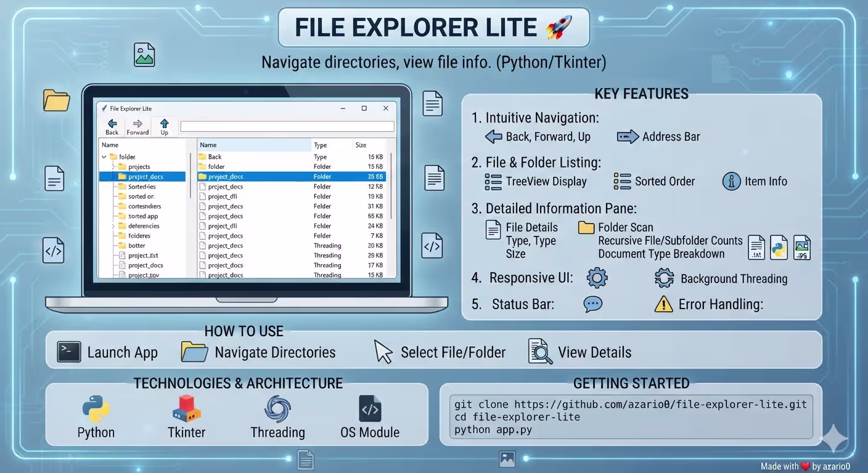868x473 pixels.
Task: Click the warning triangle beside Error Handling
Action: [663, 304]
